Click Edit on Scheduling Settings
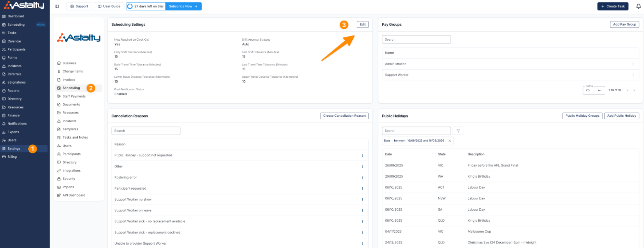This screenshot has height=248, width=644. pyautogui.click(x=362, y=25)
